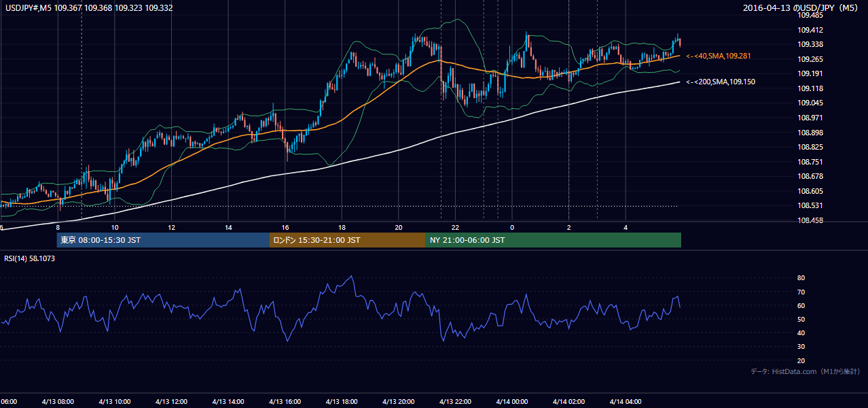Click the RSI 50 level label

(801, 319)
